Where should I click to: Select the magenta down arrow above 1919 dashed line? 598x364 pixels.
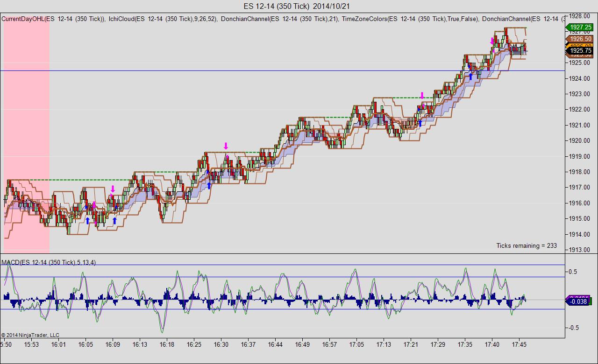click(226, 146)
